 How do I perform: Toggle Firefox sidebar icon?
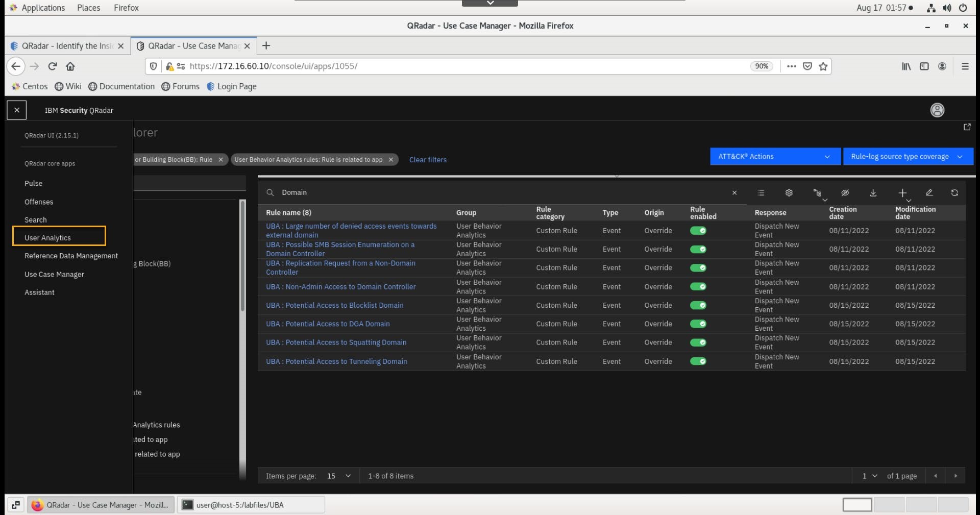pos(924,66)
